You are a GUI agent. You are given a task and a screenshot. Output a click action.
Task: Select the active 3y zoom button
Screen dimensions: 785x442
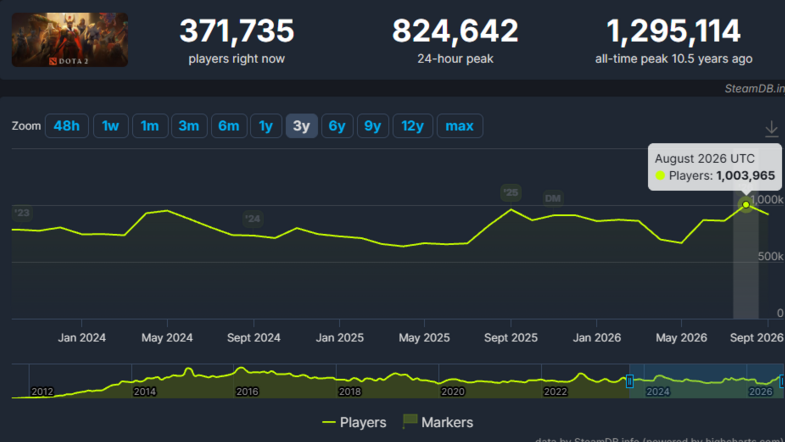pyautogui.click(x=301, y=126)
